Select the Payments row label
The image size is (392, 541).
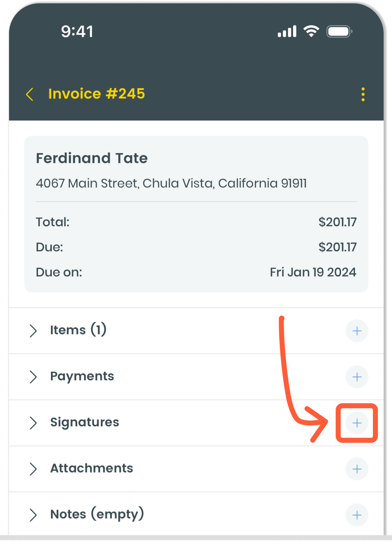pyautogui.click(x=82, y=376)
